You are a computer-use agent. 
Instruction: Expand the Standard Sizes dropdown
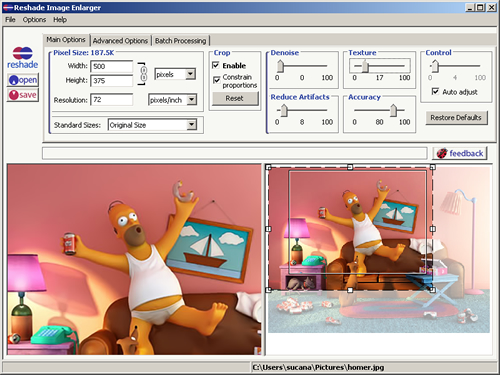point(191,125)
